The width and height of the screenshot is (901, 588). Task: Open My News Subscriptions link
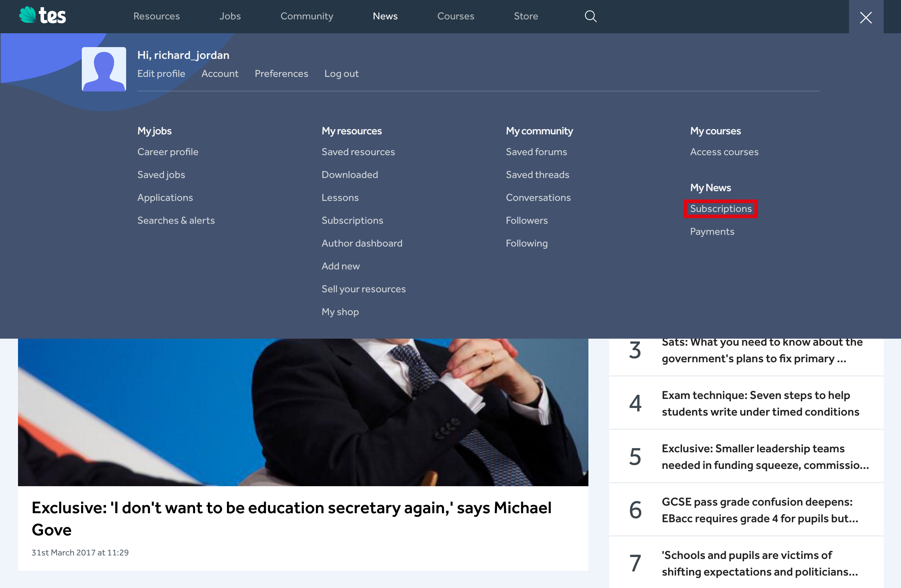[720, 208]
